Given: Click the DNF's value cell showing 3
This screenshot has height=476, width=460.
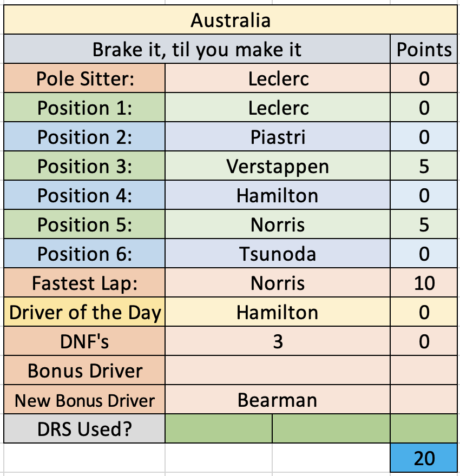Looking at the screenshot, I should coord(278,341).
